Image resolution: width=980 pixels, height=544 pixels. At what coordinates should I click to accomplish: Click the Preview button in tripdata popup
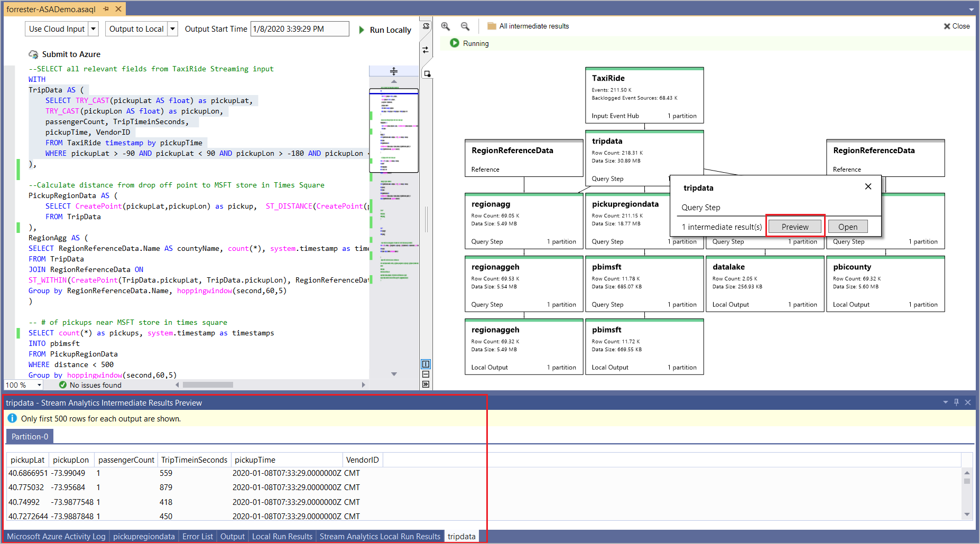[794, 227]
